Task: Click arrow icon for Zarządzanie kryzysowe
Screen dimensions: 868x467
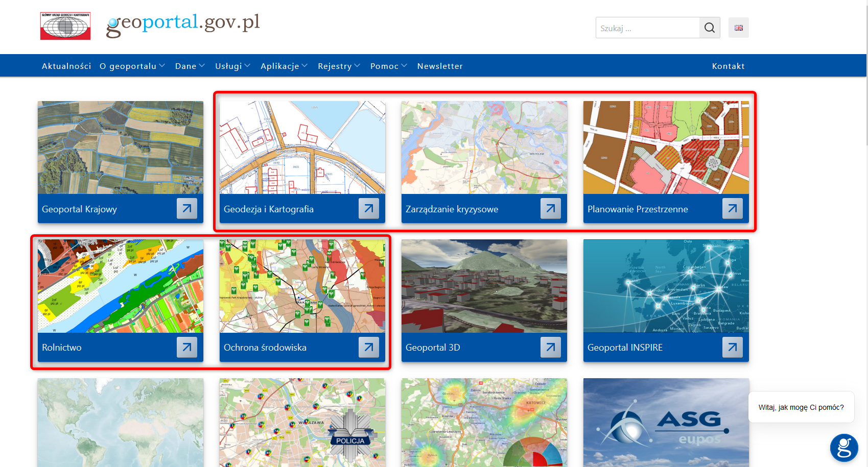Action: 550,208
